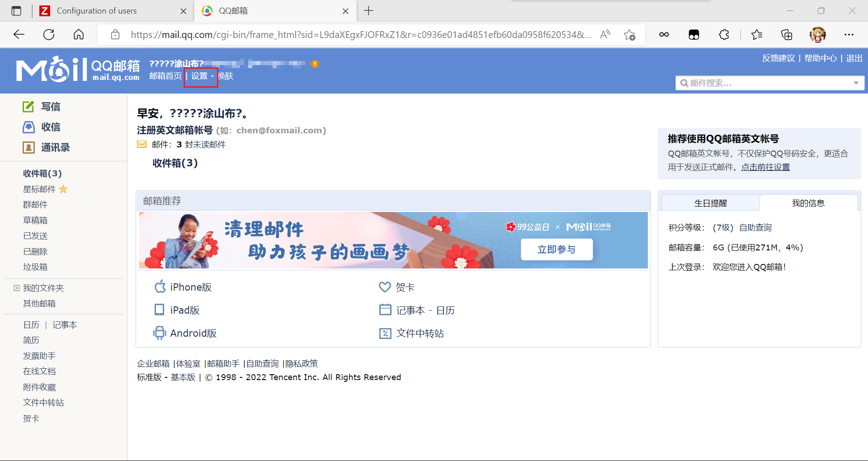Open the browser extensions puzzle icon
Screen dimensions: 868x461
click(724, 35)
